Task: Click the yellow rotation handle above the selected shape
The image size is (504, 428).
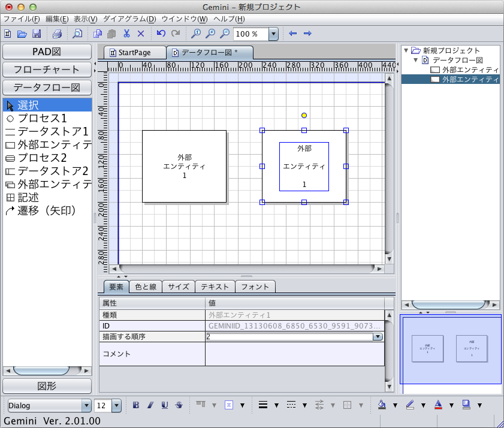Action: [x=304, y=116]
